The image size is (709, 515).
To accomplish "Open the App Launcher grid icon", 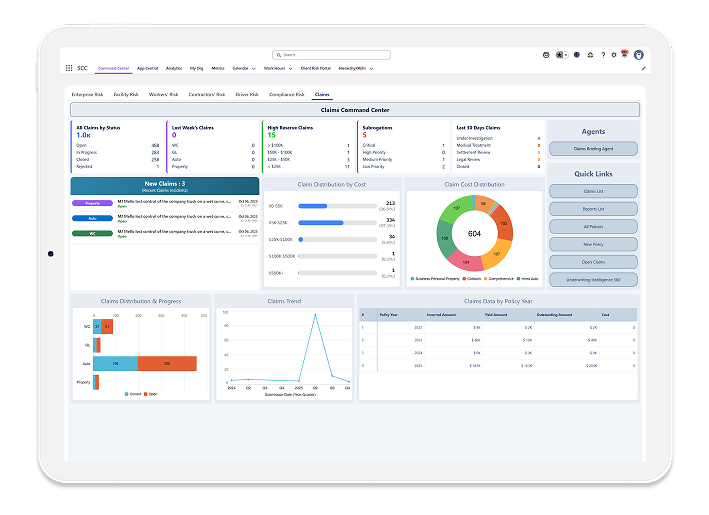I will (69, 68).
